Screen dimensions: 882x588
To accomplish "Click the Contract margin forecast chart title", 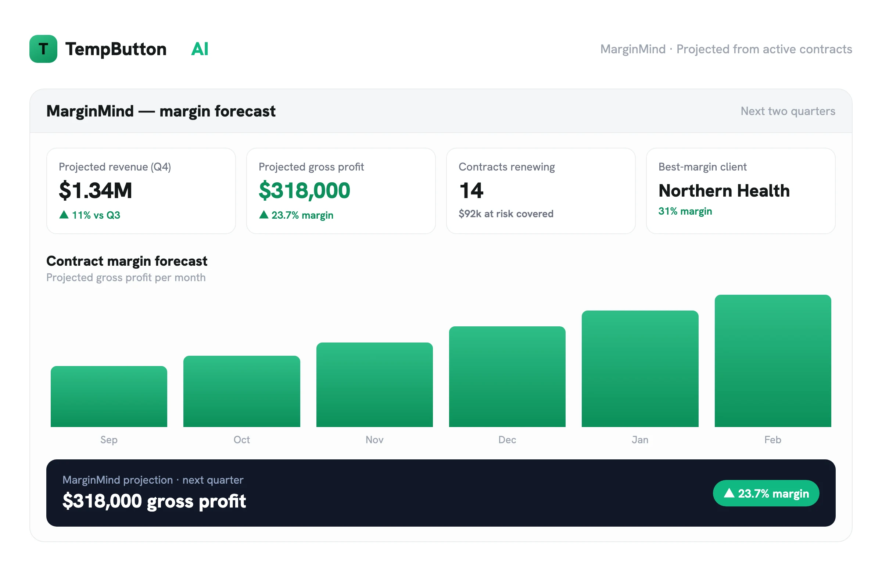I will click(x=127, y=261).
